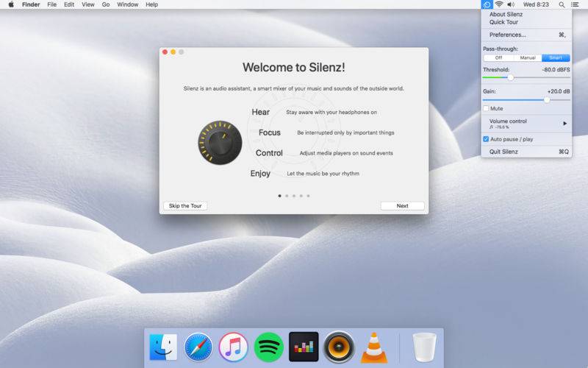Click the Silenz menu bar icon
This screenshot has width=588, height=368.
(x=487, y=4)
